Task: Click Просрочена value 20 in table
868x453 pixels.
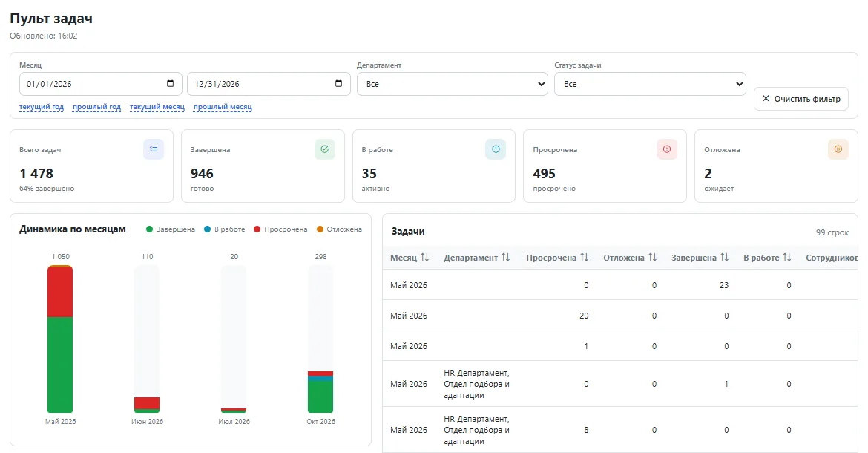Action: [584, 316]
